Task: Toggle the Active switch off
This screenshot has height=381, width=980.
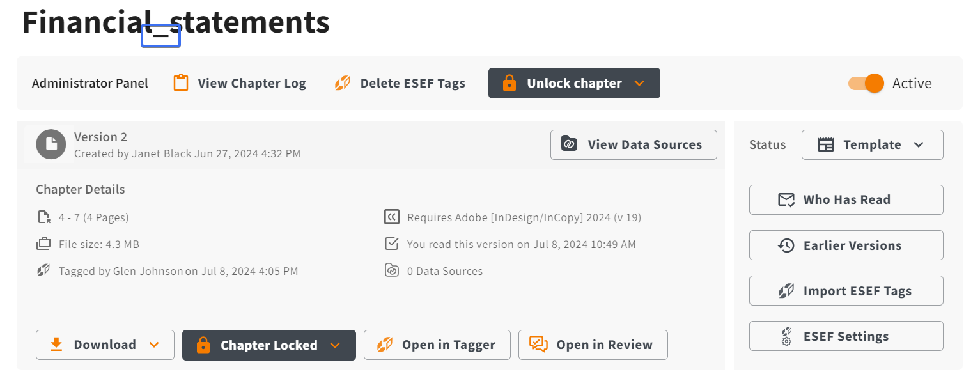Action: tap(866, 83)
